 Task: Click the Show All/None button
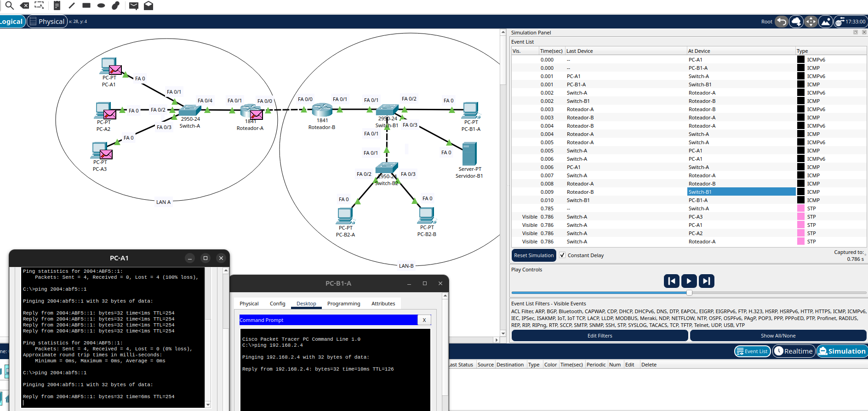(x=778, y=336)
